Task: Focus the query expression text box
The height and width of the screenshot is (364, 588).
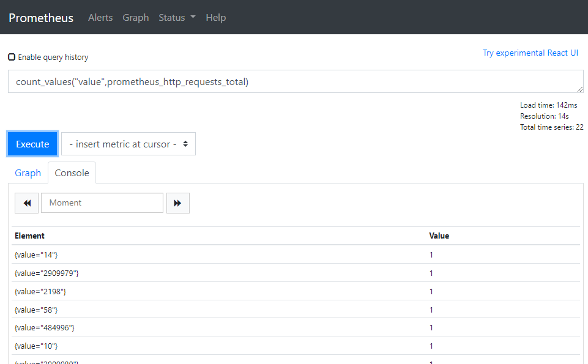Action: point(295,82)
